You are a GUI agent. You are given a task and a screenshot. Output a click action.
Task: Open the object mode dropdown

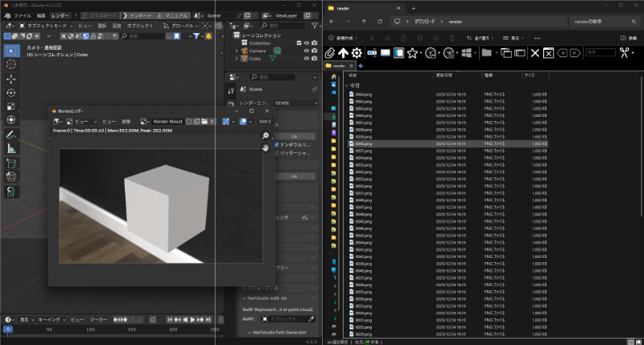click(48, 25)
